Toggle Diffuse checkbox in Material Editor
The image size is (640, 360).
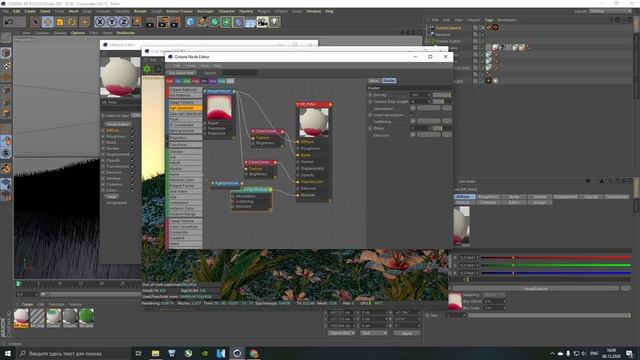pyautogui.click(x=133, y=130)
